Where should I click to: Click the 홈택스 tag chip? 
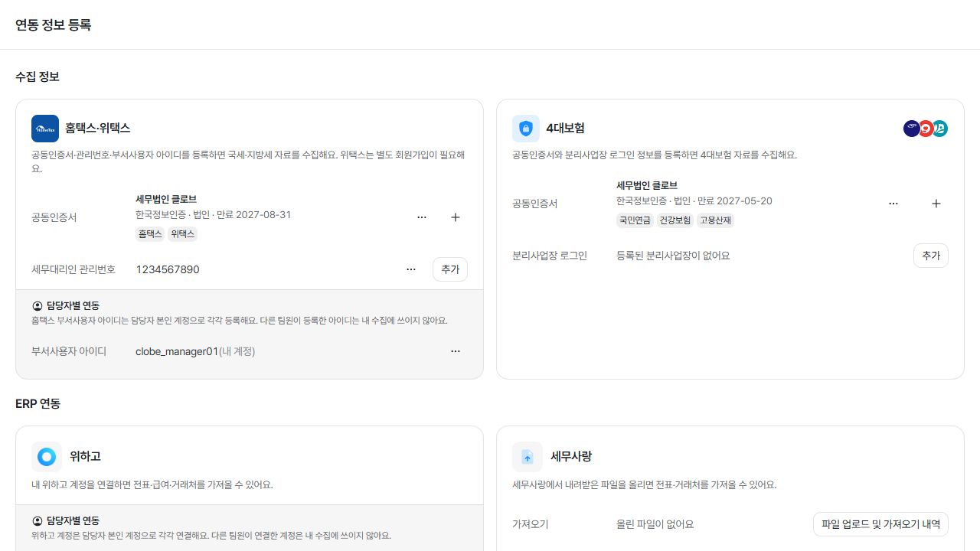pyautogui.click(x=150, y=235)
